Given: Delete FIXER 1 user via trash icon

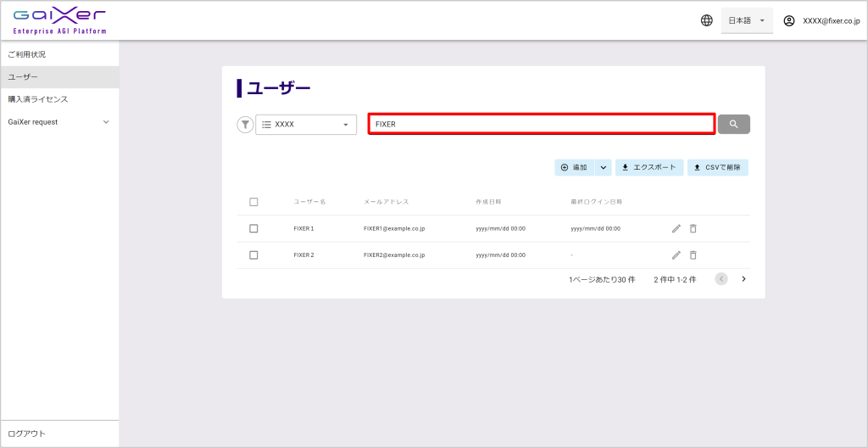Looking at the screenshot, I should click(693, 228).
